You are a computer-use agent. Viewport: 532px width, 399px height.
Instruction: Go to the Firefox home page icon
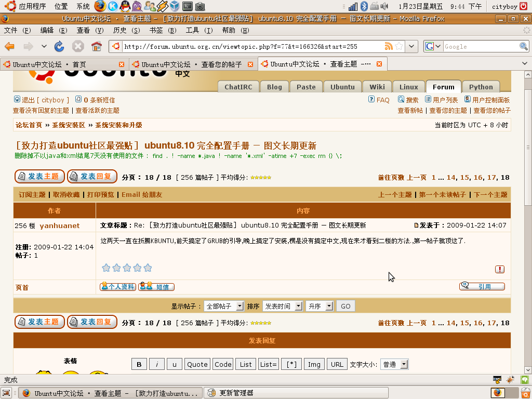point(97,46)
